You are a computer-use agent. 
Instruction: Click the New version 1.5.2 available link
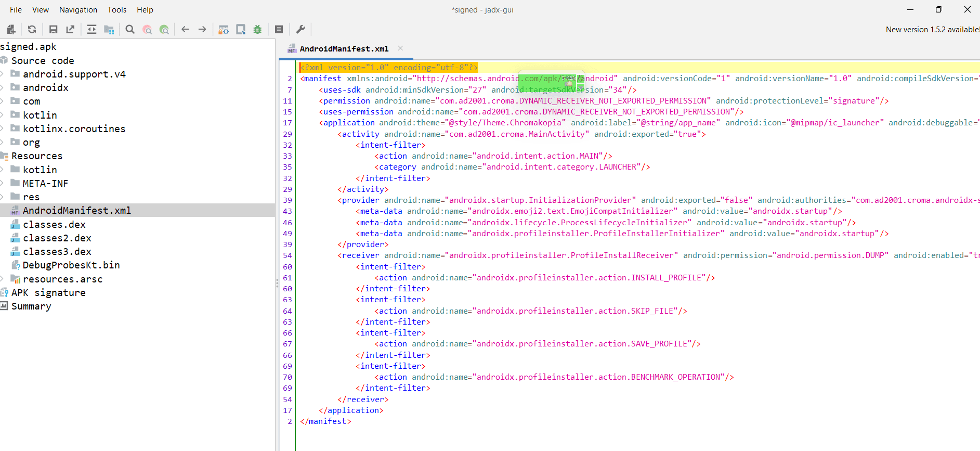click(933, 30)
